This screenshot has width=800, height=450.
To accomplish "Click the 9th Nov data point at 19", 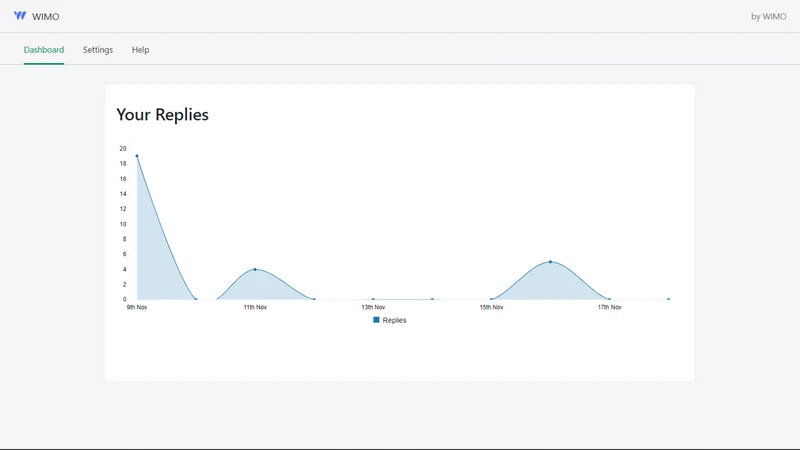I will click(137, 156).
